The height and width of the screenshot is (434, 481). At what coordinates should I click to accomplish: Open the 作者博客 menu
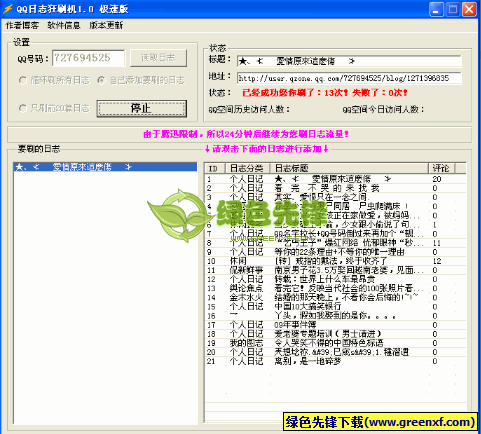coord(22,25)
